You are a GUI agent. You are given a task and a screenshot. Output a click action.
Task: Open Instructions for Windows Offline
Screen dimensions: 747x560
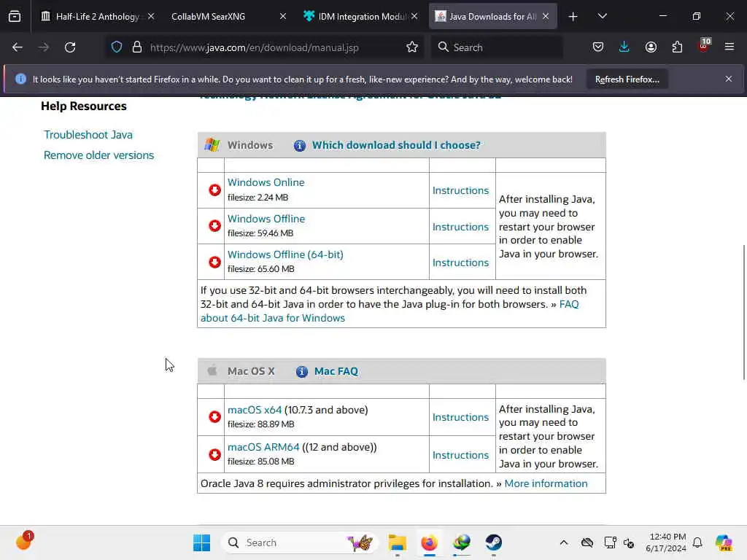461,227
